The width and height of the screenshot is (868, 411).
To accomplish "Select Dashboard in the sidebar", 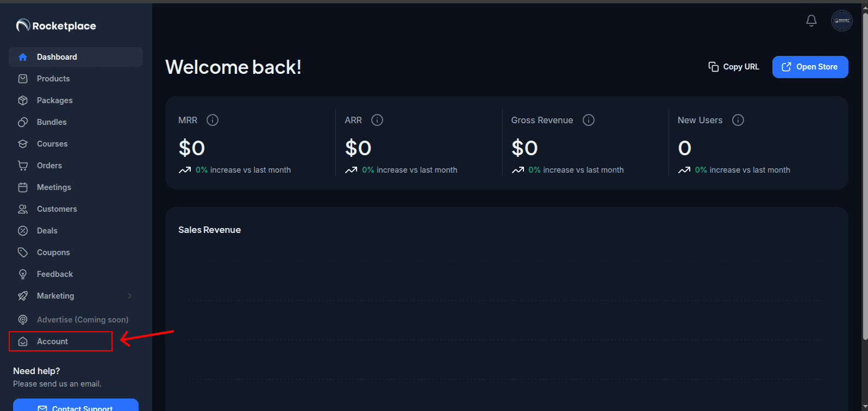I will (x=57, y=56).
